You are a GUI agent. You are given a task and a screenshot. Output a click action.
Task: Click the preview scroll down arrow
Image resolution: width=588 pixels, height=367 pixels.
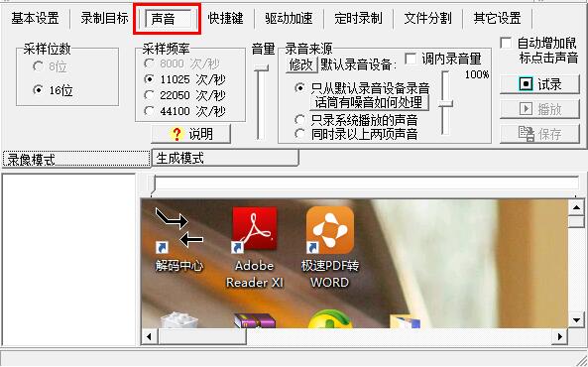tap(576, 320)
